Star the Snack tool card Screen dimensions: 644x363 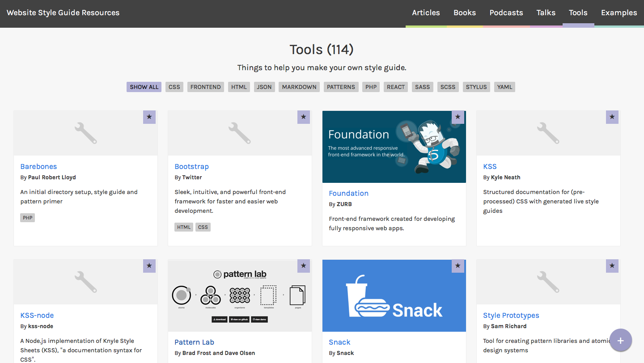pos(458,266)
